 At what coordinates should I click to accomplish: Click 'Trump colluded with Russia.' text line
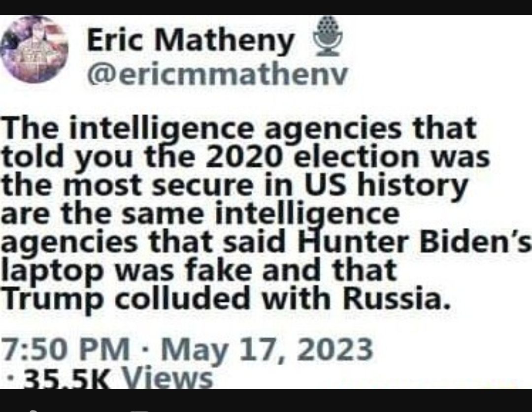tap(226, 299)
